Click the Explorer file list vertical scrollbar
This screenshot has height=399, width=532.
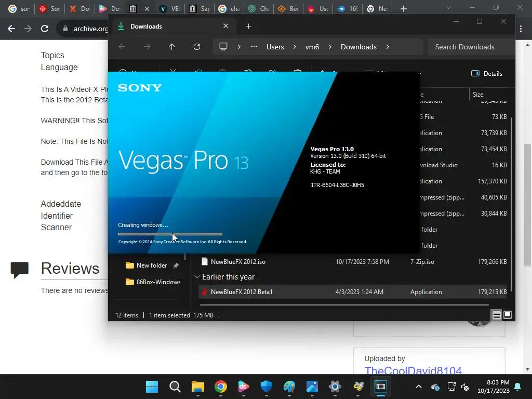[511, 204]
